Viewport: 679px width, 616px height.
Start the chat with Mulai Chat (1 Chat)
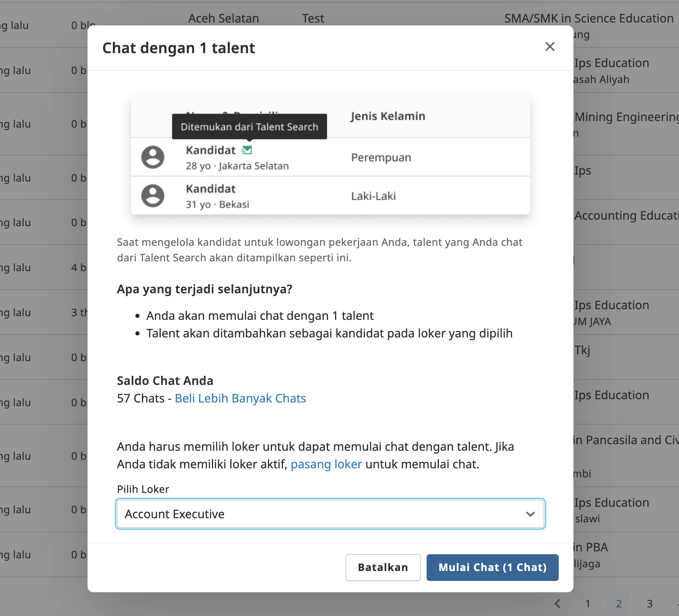click(x=492, y=567)
